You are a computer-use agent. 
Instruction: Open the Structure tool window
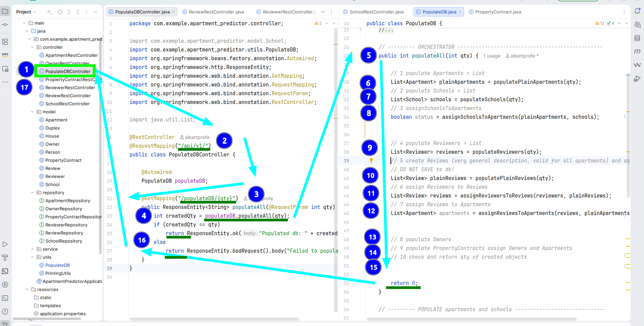(x=5, y=42)
